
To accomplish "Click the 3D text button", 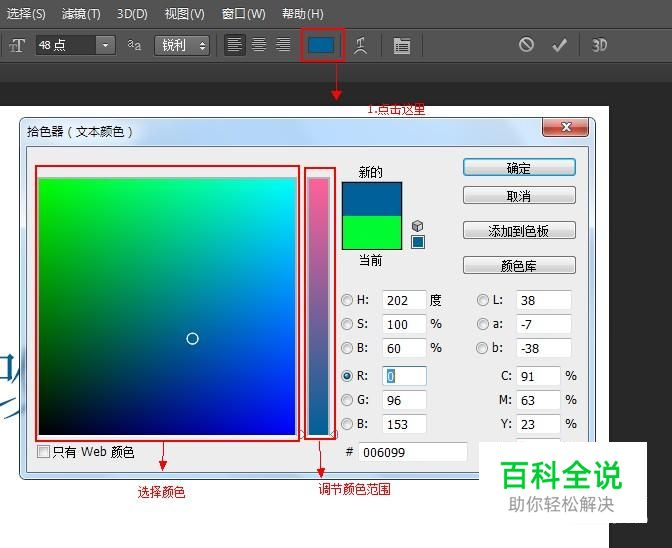I will 599,45.
